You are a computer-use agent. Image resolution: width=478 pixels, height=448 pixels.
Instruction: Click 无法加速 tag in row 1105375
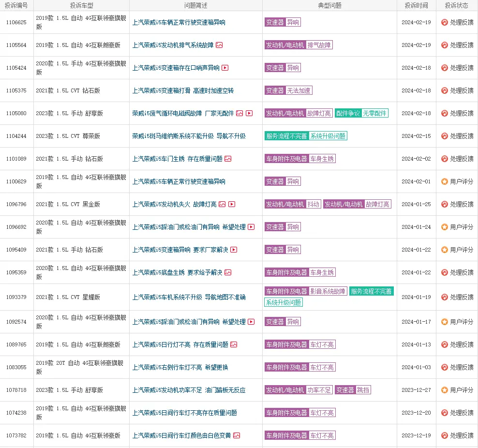point(299,90)
